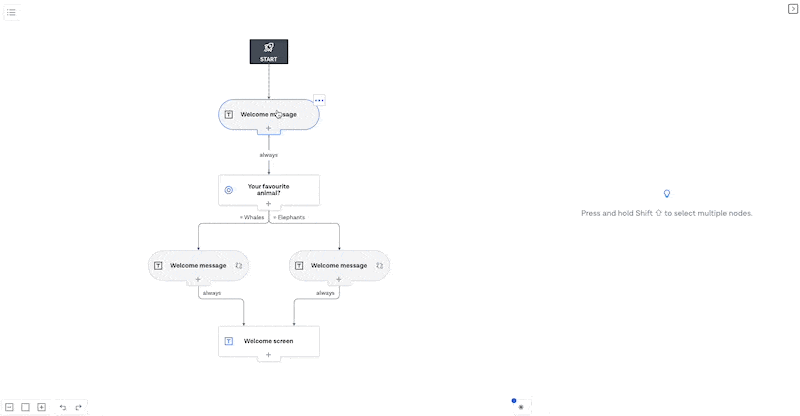
Task: Undo the last action
Action: (x=63, y=407)
